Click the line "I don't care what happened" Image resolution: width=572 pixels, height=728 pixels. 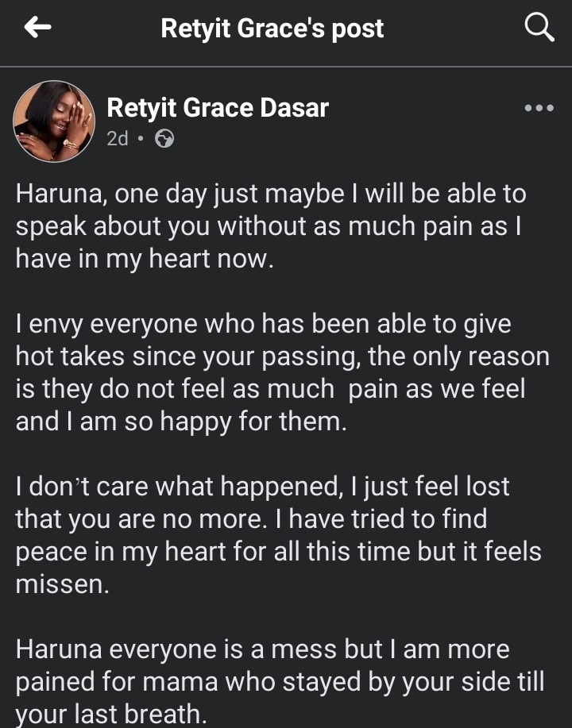click(x=262, y=486)
